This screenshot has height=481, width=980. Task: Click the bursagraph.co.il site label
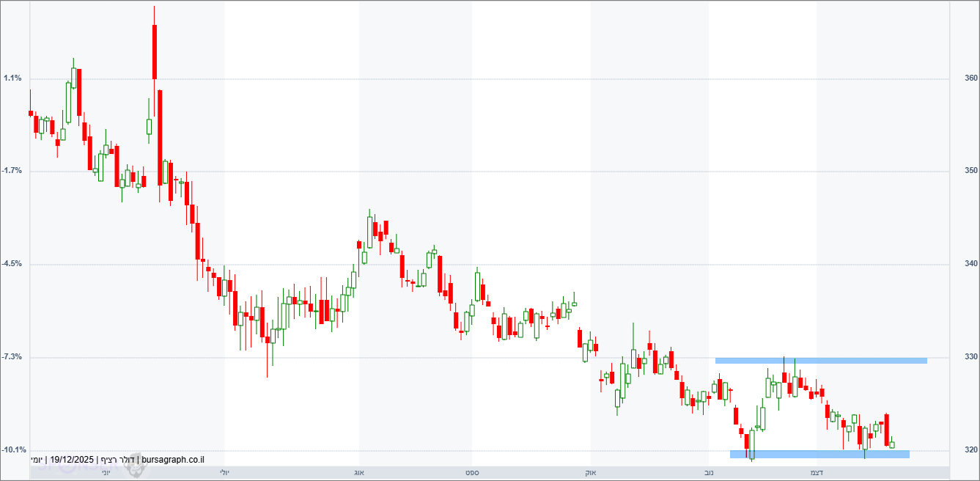[172, 460]
